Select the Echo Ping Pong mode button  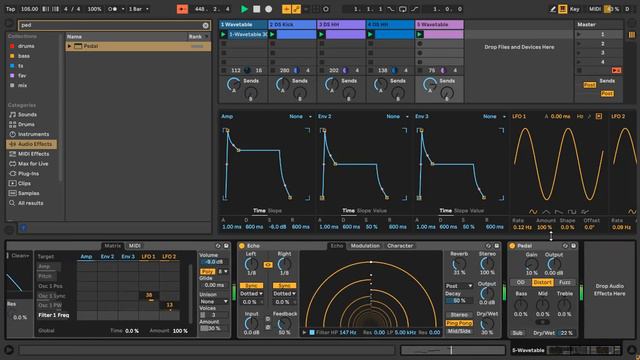click(x=459, y=323)
